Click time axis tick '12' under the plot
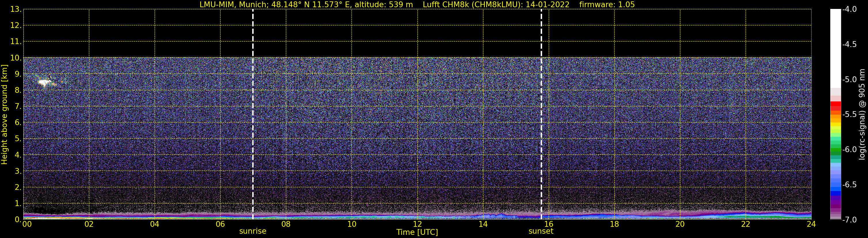868x238 pixels. [x=417, y=224]
